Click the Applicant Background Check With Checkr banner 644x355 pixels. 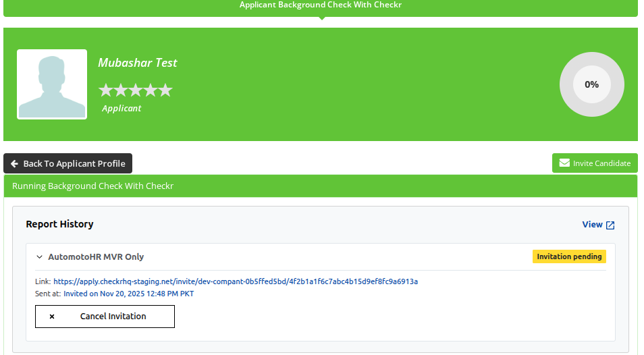coord(321,7)
